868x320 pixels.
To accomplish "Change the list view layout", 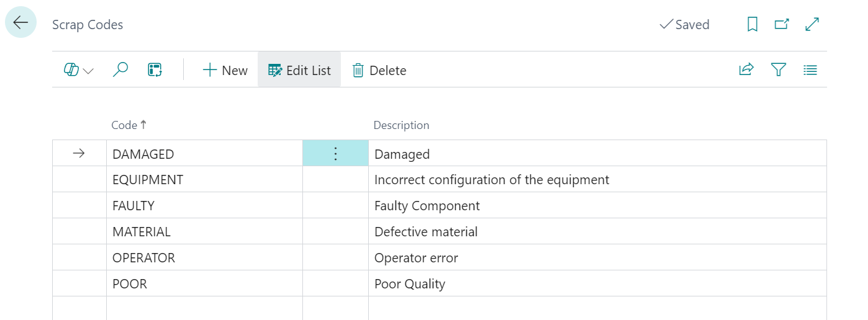I will click(x=810, y=70).
